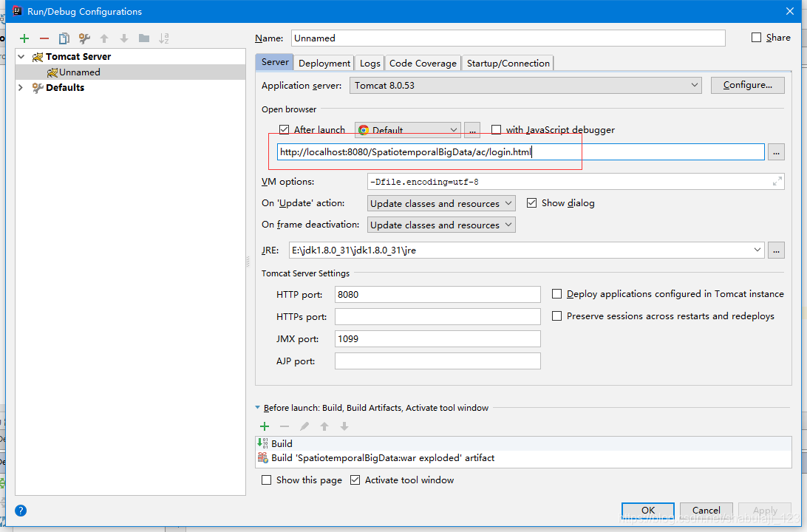
Task: Click the Apply button
Action: click(765, 511)
